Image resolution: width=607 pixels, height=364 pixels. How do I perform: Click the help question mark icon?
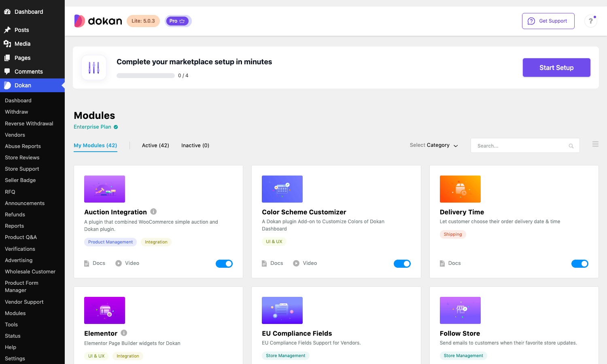point(591,21)
